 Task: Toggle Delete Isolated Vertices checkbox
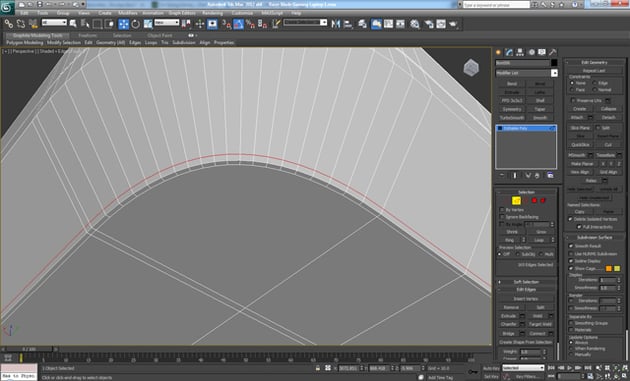(571, 219)
